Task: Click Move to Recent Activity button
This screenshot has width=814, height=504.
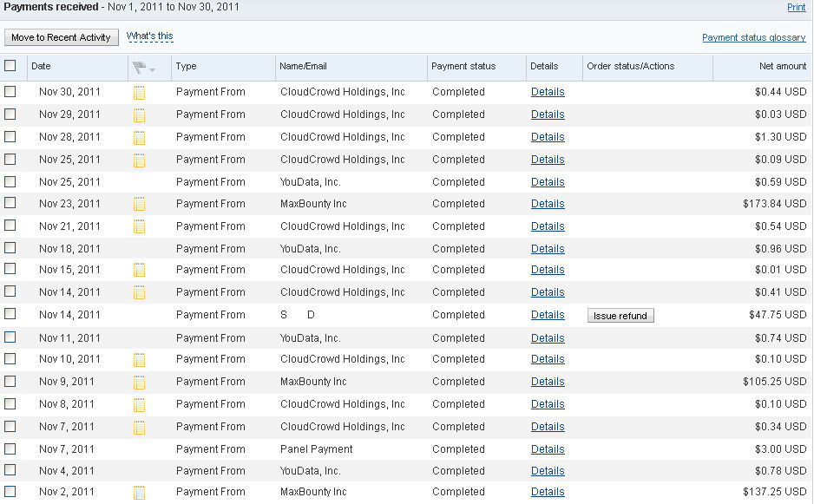Action: (62, 37)
